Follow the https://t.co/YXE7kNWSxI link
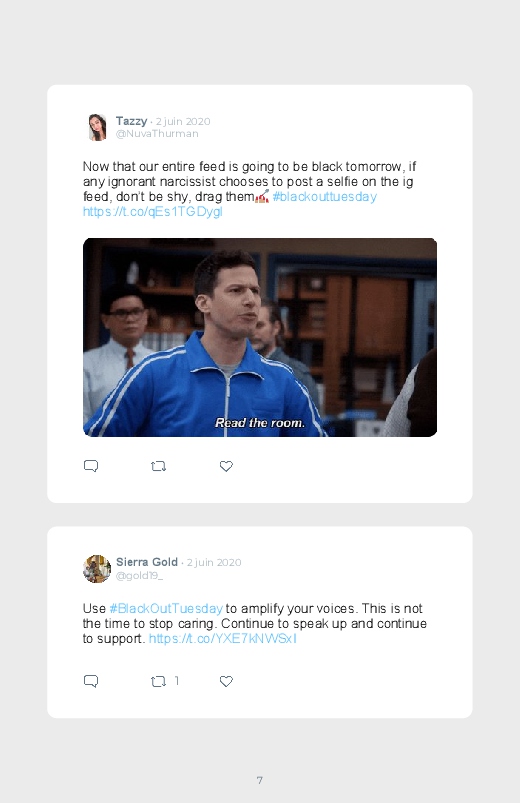This screenshot has width=520, height=803. point(222,639)
